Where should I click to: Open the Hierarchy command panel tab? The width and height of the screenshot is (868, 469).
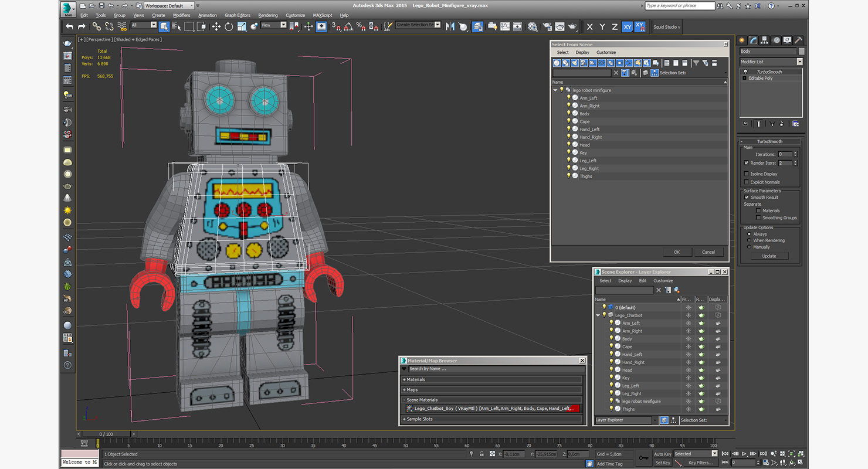pyautogui.click(x=765, y=40)
